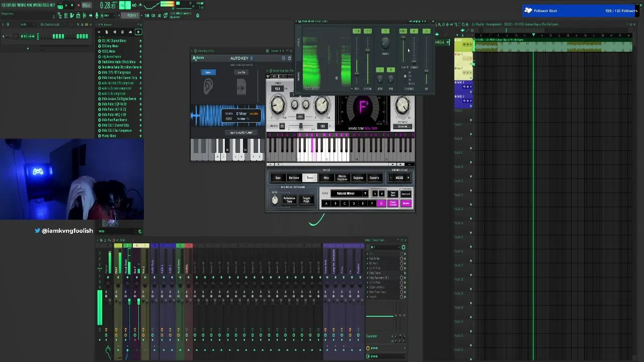Click Send to AUTO-TUNE button
Viewport: 644px width, 362px height.
[x=242, y=133]
